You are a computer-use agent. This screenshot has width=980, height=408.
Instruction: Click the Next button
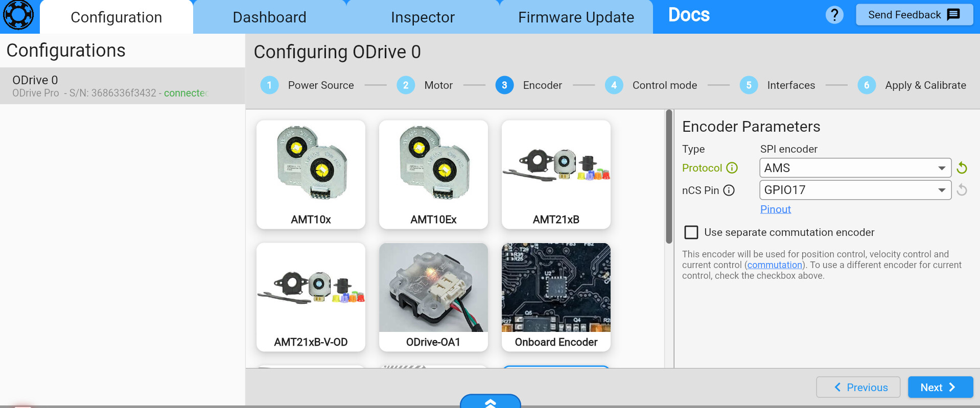pyautogui.click(x=940, y=387)
